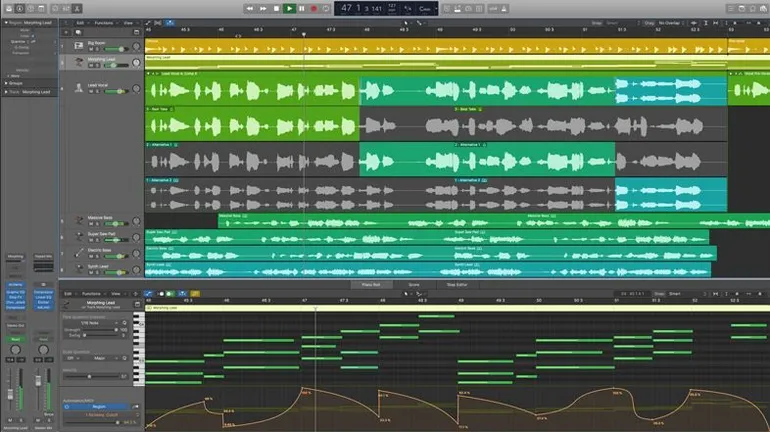
Task: Click the Rewind transport button
Action: point(250,8)
